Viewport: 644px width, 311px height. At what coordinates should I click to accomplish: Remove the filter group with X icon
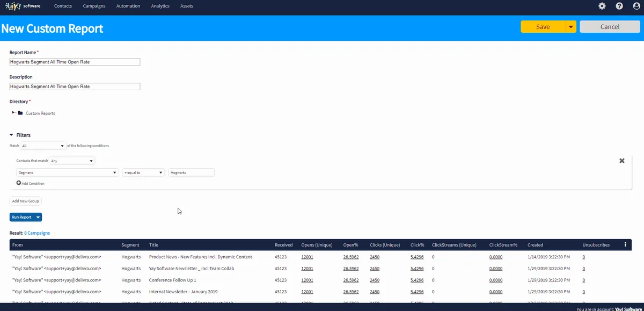(622, 161)
